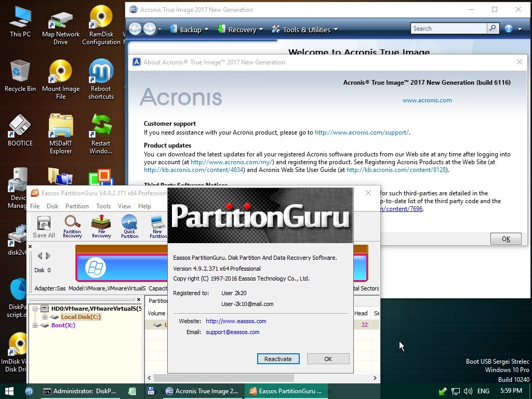This screenshot has width=532, height=399.
Task: Open Map Network Drive shortcut
Action: click(61, 28)
